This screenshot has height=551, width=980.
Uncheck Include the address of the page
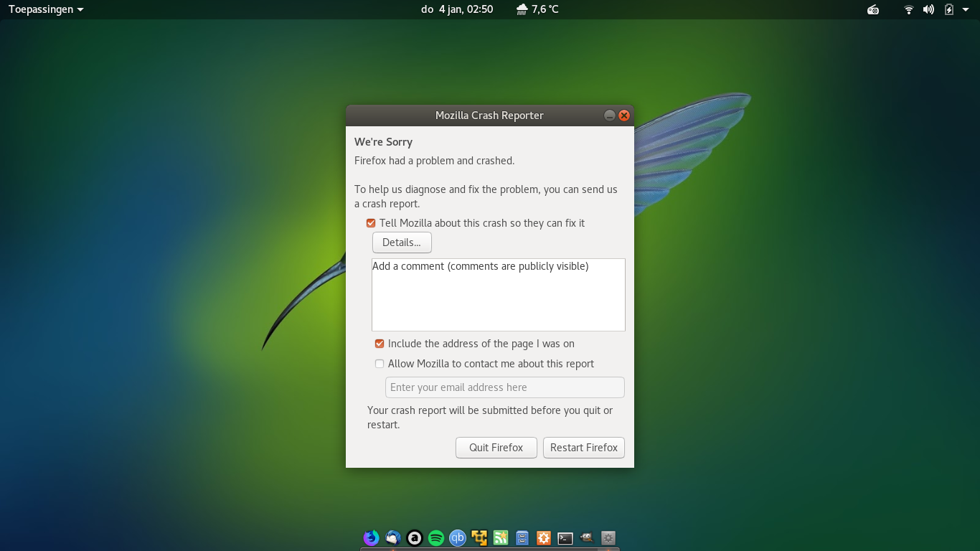coord(380,344)
